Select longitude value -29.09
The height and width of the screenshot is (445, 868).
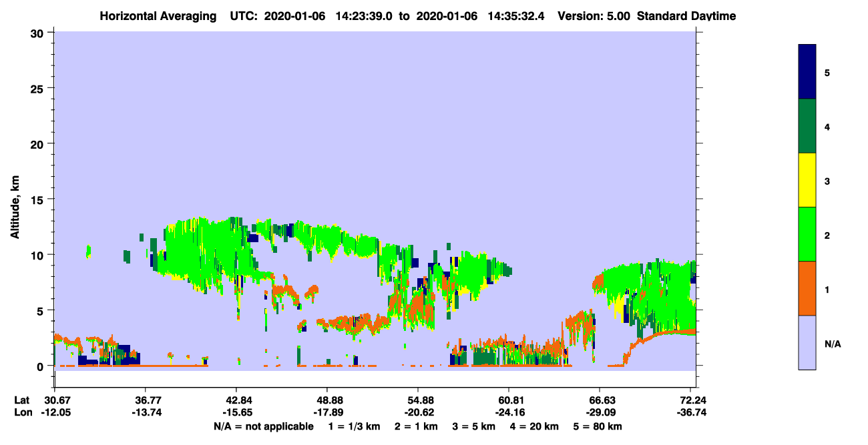click(600, 412)
